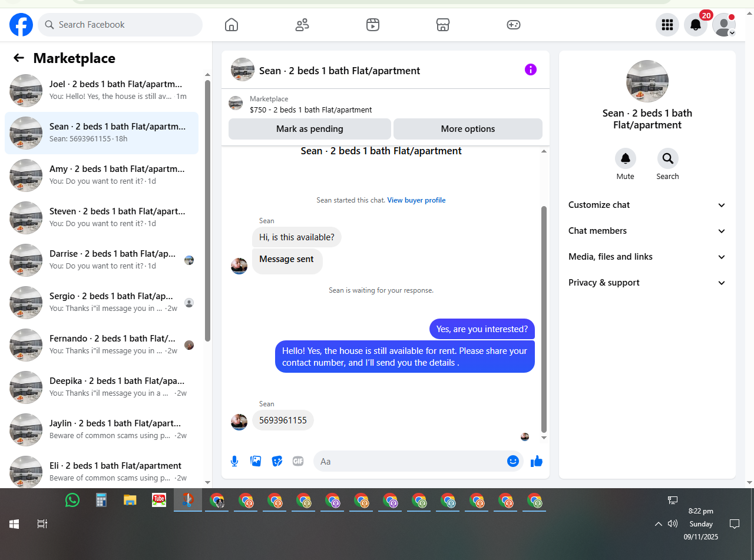Click the Search Facebook field
754x560 pixels.
coord(120,25)
